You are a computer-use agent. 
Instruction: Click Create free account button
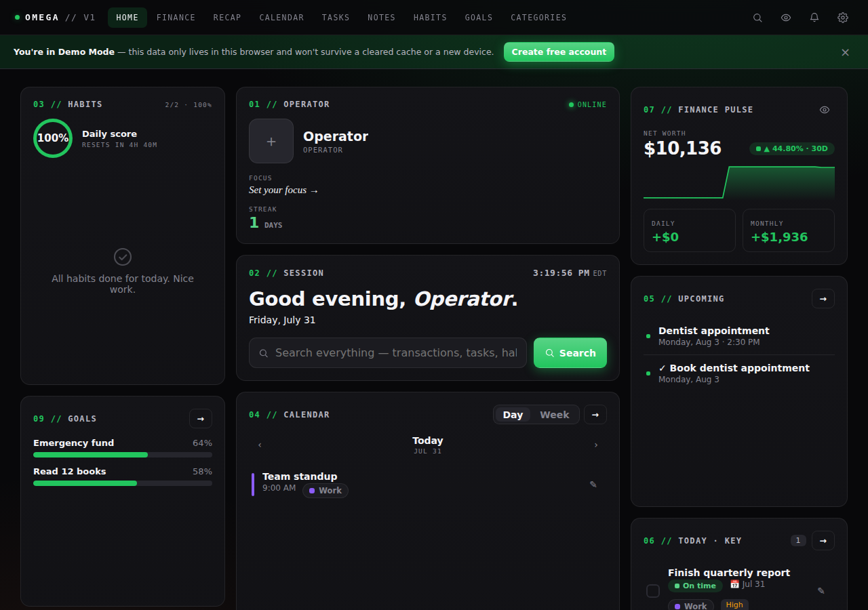[559, 52]
